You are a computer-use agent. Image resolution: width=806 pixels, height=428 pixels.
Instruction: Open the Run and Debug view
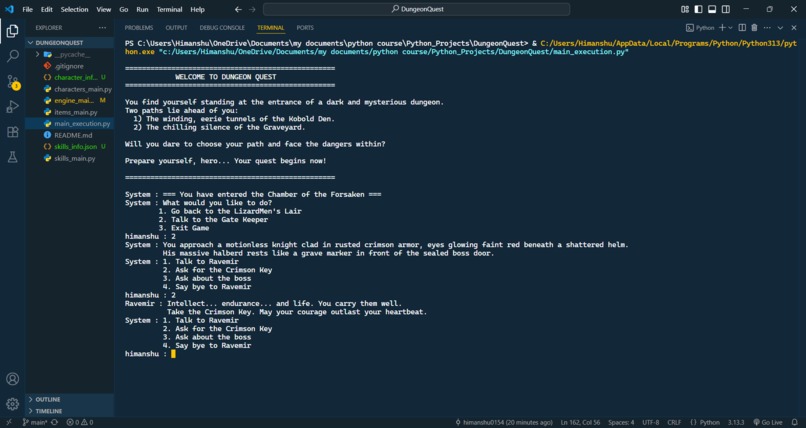coord(12,107)
